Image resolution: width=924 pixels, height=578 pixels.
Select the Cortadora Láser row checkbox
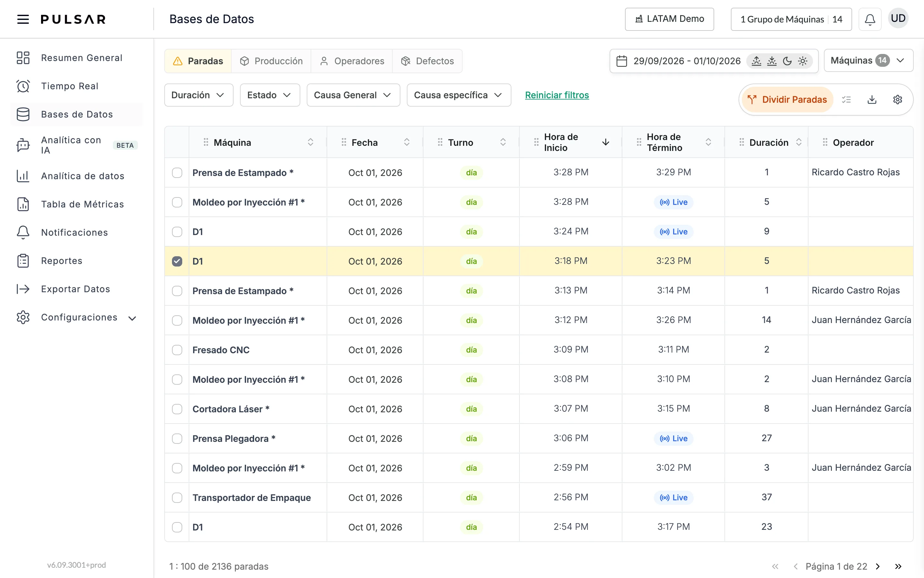(x=177, y=409)
